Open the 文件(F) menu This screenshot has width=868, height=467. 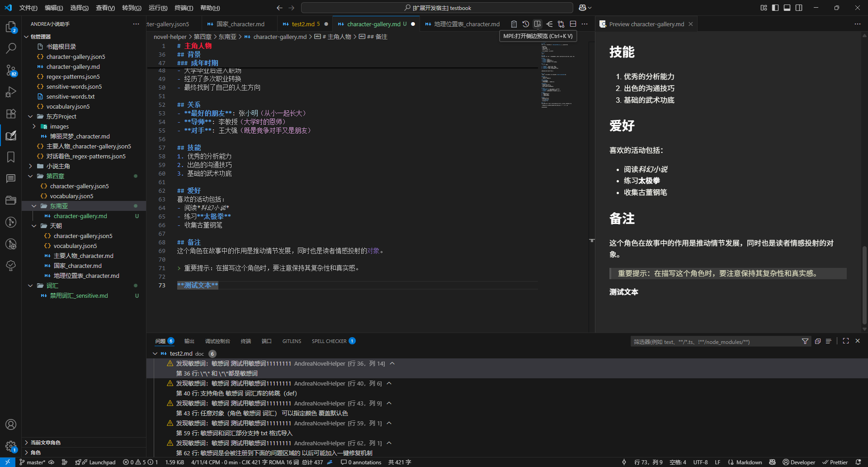28,8
